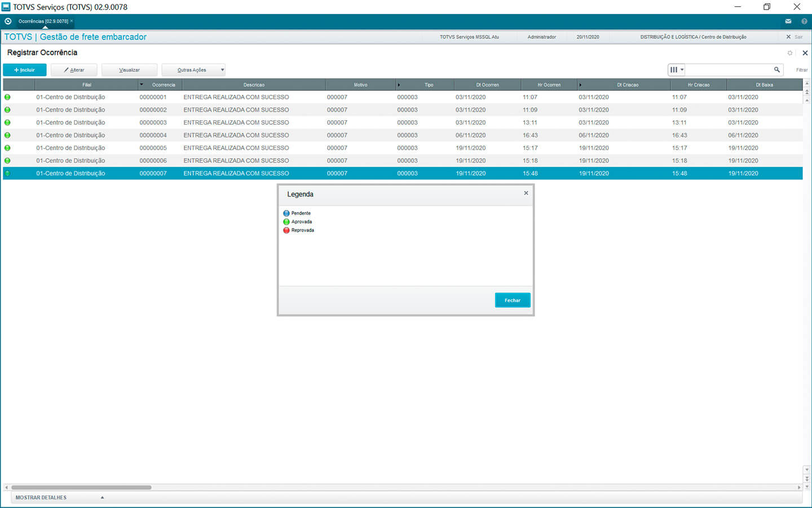Switch to the Ocorrências tab

(x=43, y=21)
